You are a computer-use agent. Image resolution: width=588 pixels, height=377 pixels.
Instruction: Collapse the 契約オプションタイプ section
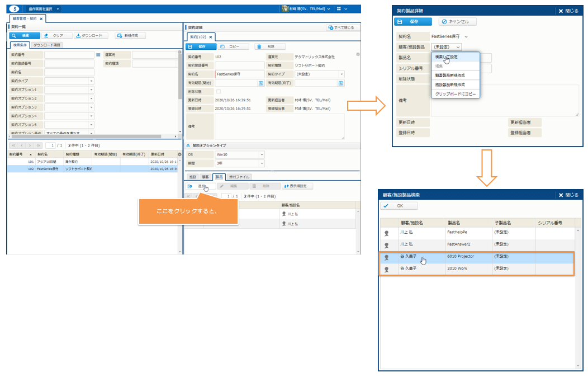click(x=188, y=145)
